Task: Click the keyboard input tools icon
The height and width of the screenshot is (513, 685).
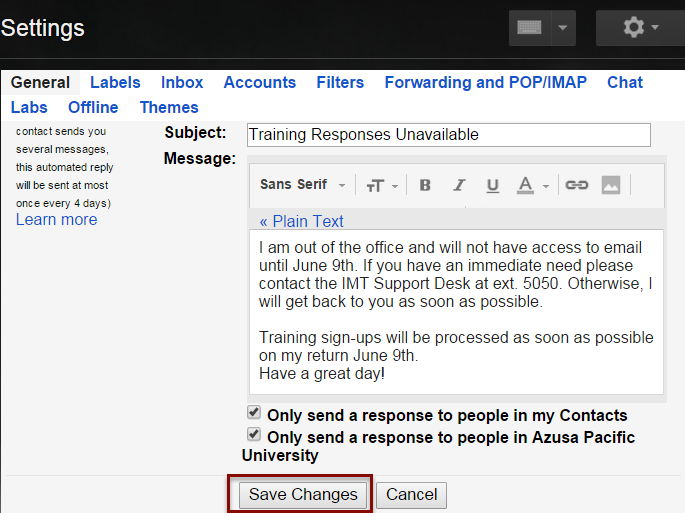Action: [529, 28]
